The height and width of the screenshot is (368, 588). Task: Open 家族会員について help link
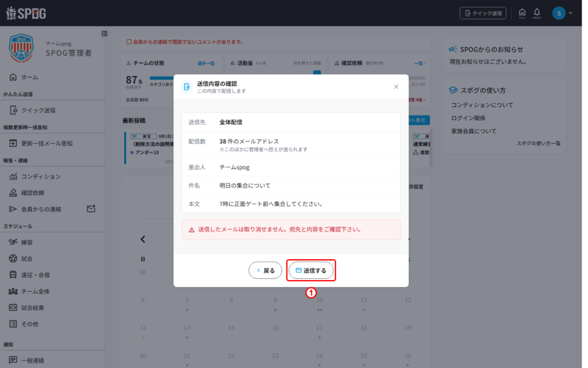474,131
